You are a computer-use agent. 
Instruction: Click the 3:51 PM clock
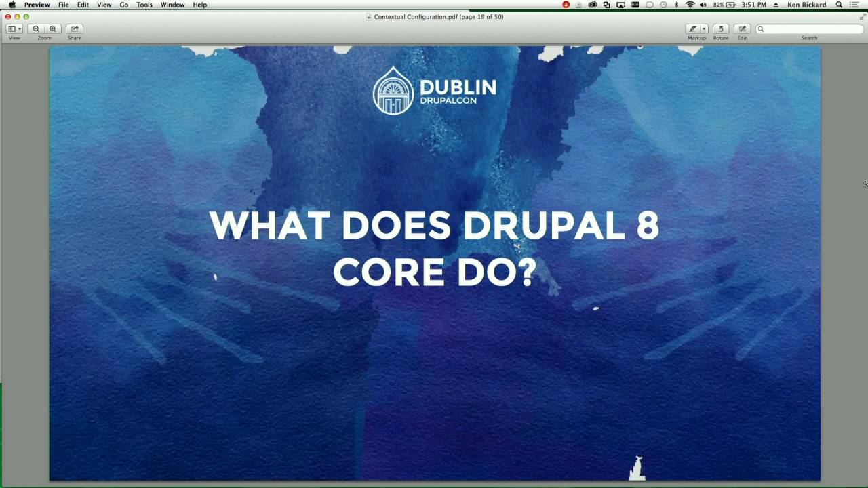(x=754, y=5)
